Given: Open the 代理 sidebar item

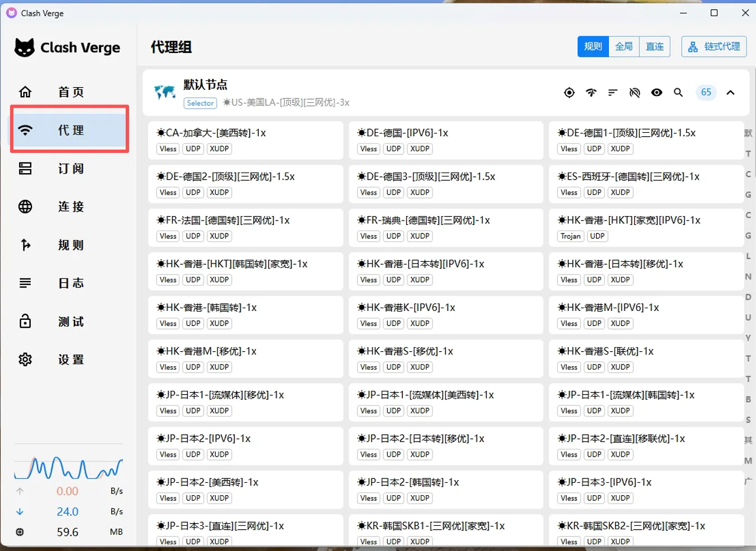Looking at the screenshot, I should pyautogui.click(x=70, y=130).
